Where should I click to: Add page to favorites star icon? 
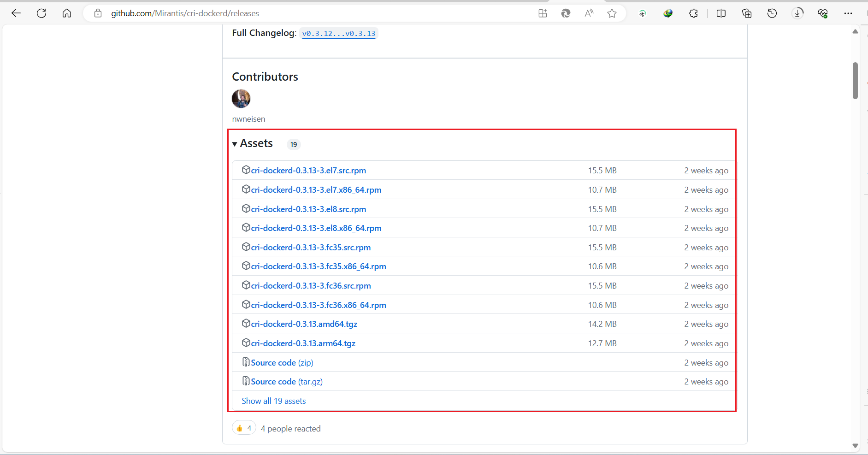[612, 13]
